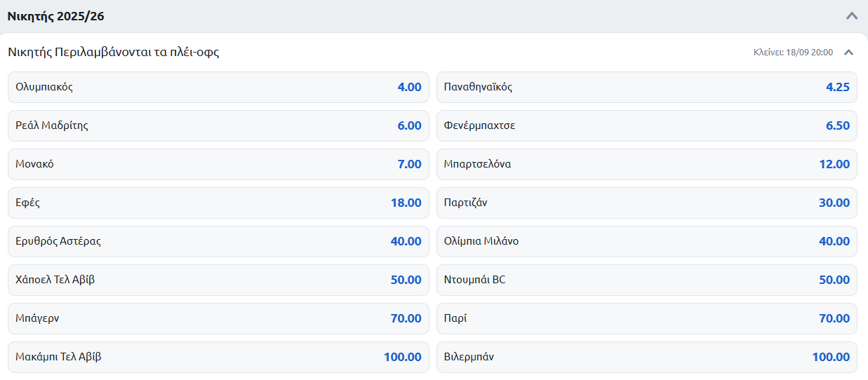Collapse the Νικητής 2025/26 section chevron

(852, 16)
